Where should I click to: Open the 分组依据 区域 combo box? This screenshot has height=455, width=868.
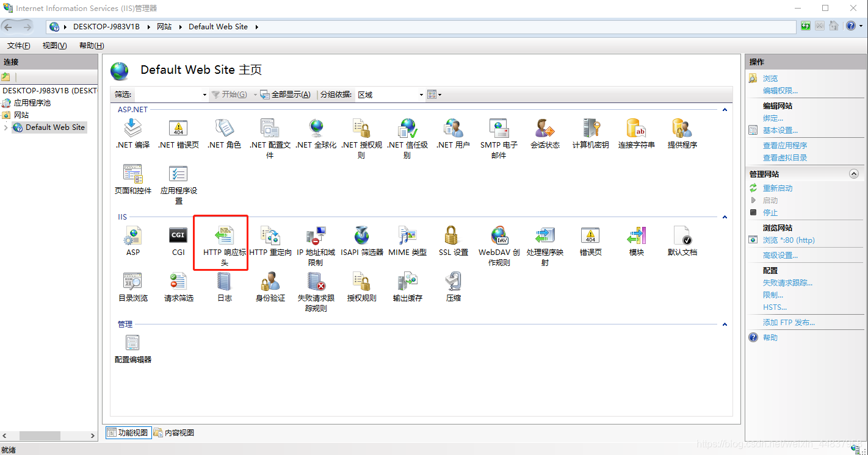click(390, 95)
